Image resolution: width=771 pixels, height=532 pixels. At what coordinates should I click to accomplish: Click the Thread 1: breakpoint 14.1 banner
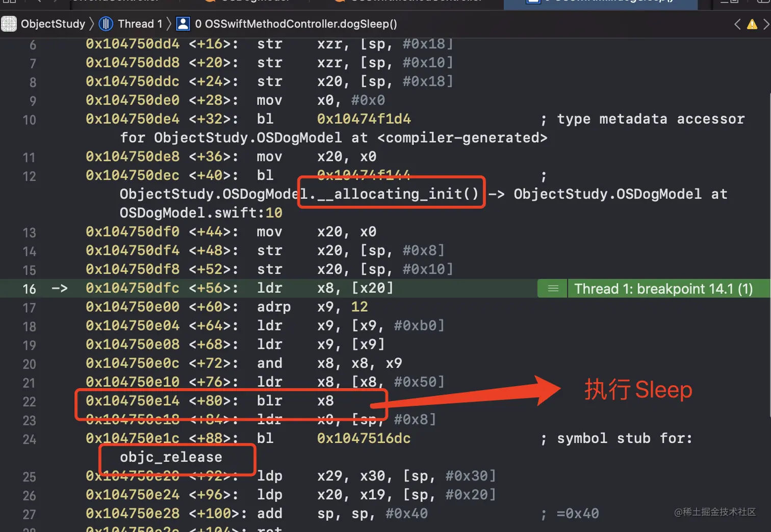663,288
